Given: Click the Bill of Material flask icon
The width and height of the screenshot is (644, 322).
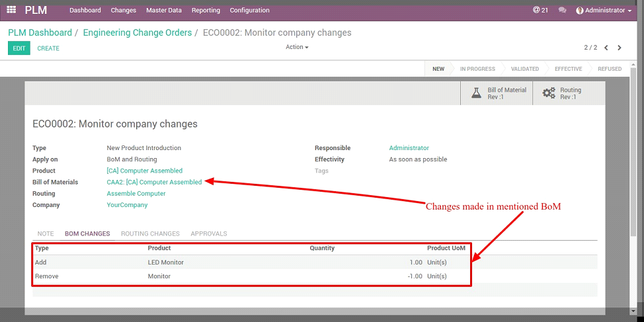Looking at the screenshot, I should pyautogui.click(x=475, y=93).
